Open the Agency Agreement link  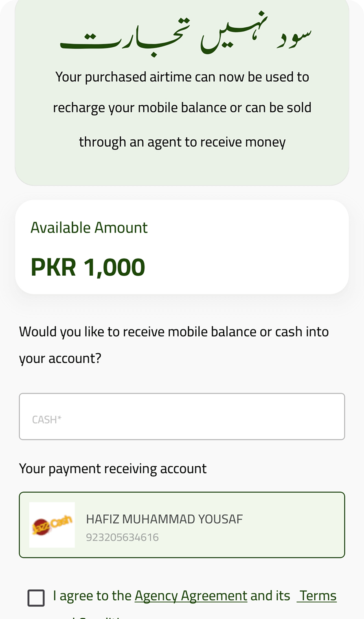191,596
